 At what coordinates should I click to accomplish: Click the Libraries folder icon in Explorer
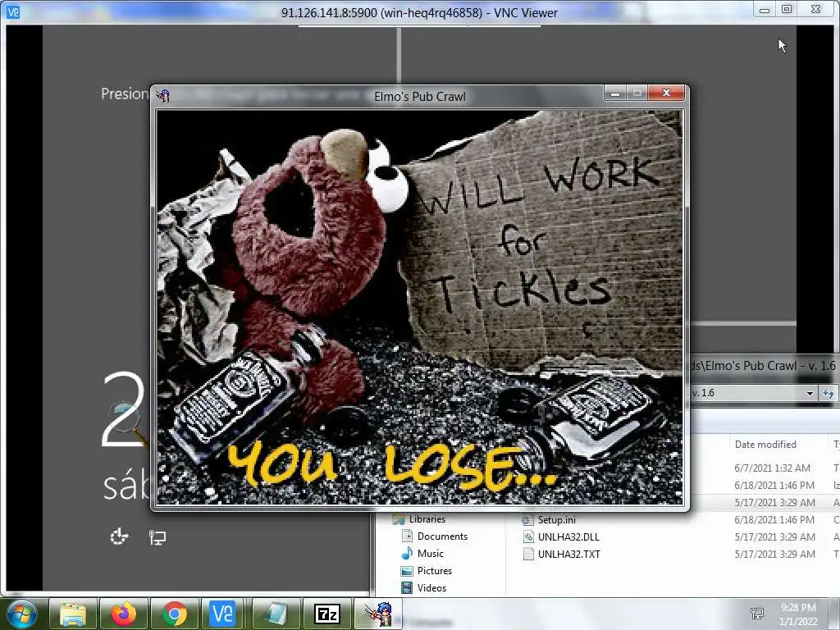399,519
